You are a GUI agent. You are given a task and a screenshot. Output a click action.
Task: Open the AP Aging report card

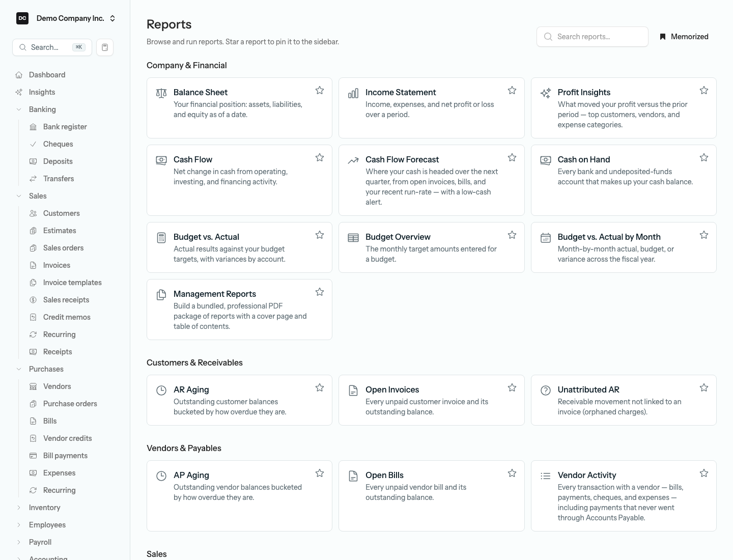[x=239, y=496]
